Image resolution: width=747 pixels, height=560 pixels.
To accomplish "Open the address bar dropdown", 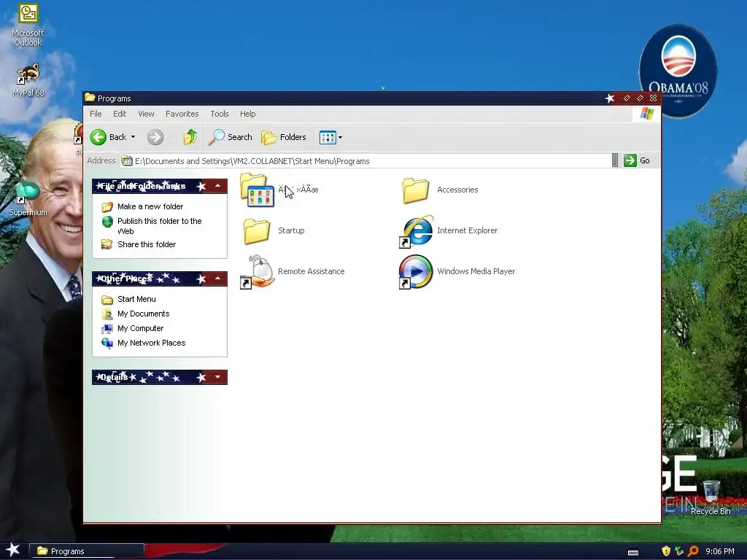I will point(614,160).
